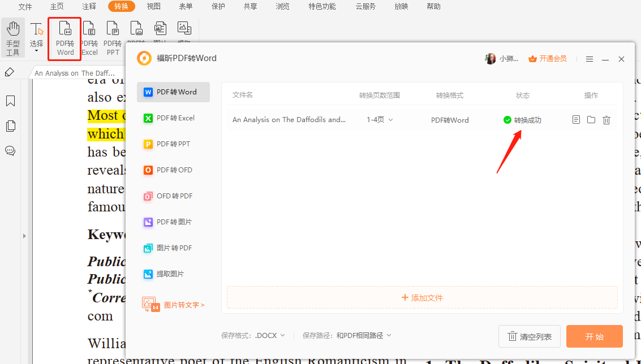Click PDF to PPT in the ribbon
641x364 pixels.
[x=113, y=38]
